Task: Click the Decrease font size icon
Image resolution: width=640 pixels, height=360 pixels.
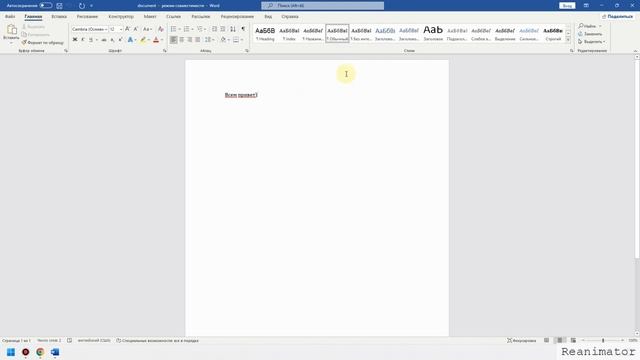Action: tap(136, 29)
